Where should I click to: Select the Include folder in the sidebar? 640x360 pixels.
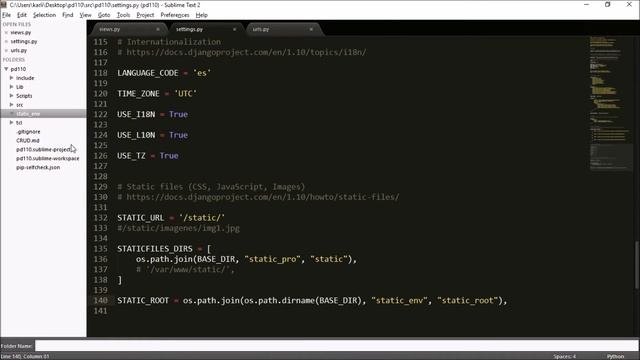coord(25,78)
